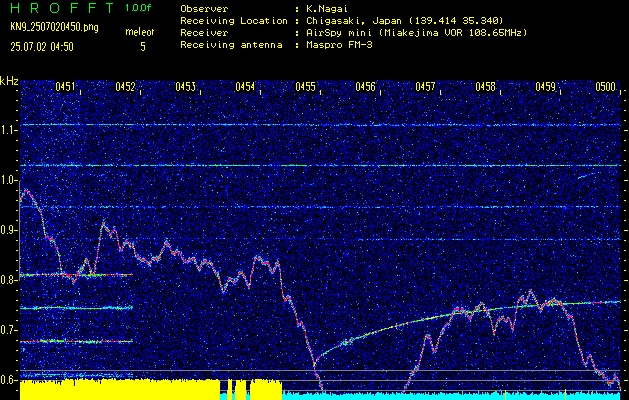Click the kHz axis unit label

tap(9, 82)
